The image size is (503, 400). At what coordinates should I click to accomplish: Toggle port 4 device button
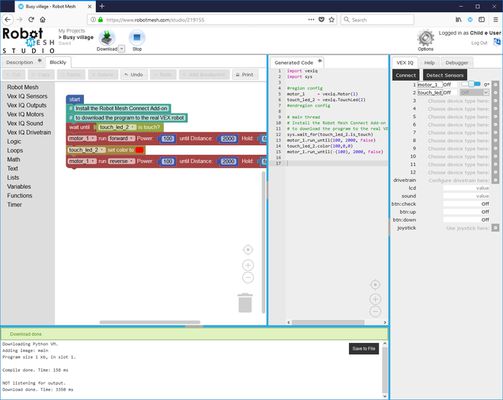[495, 109]
